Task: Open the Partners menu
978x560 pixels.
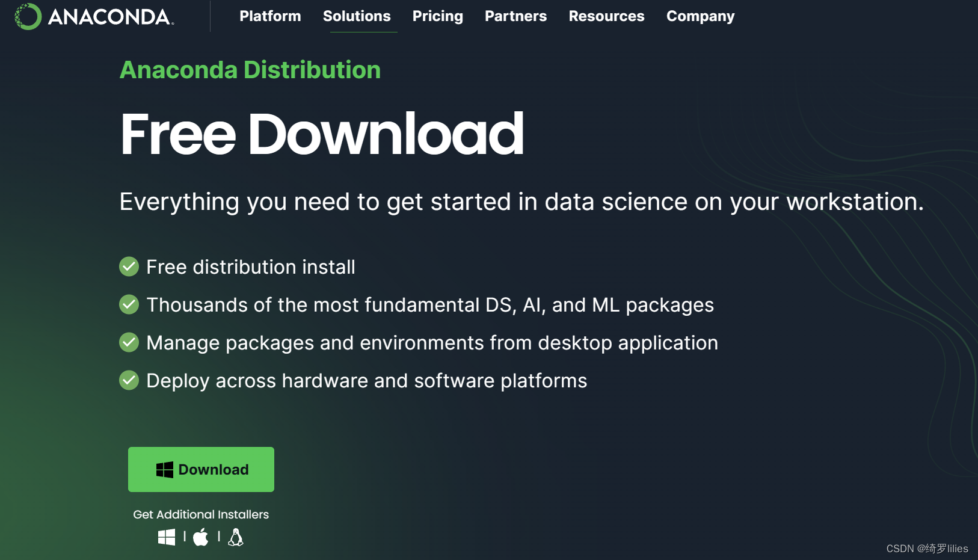Action: 516,16
